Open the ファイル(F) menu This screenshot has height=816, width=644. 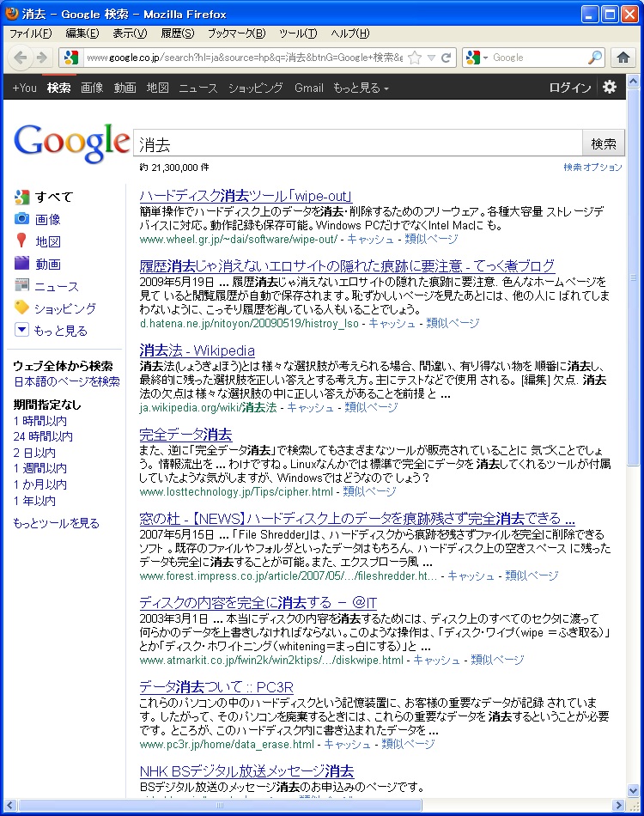point(31,33)
